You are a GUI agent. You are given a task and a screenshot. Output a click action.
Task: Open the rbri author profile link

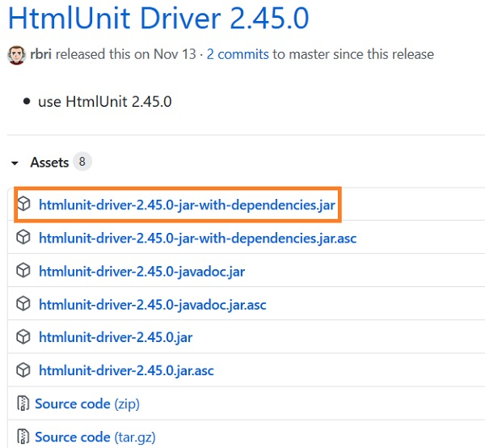[x=41, y=54]
